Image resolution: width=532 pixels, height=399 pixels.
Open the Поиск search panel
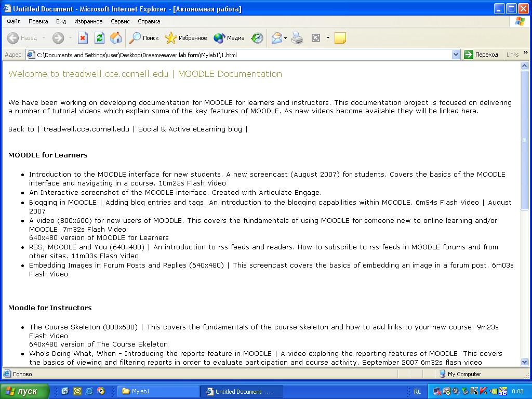tap(144, 38)
